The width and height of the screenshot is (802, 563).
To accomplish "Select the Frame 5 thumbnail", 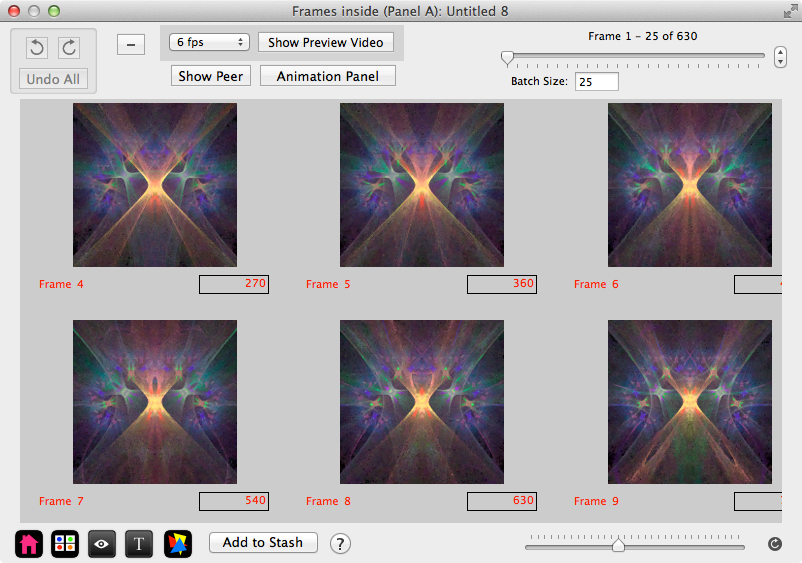I will click(x=422, y=185).
